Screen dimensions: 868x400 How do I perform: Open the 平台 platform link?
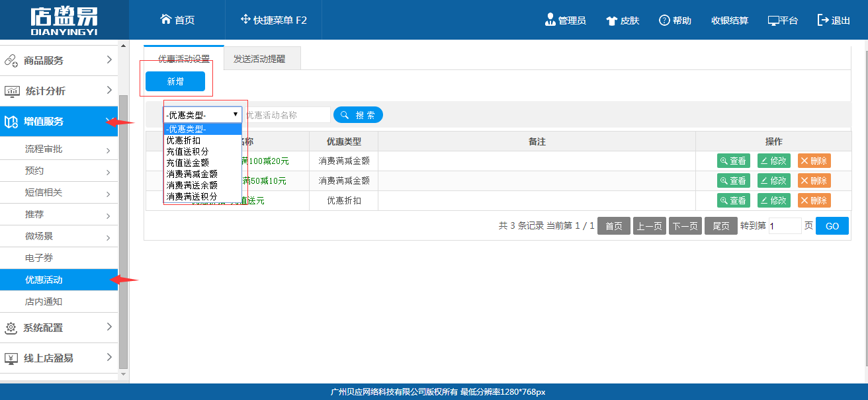(x=783, y=20)
